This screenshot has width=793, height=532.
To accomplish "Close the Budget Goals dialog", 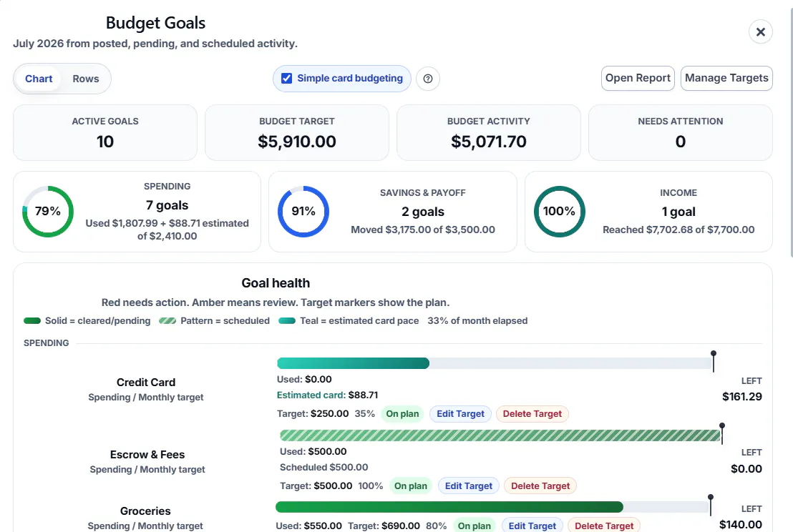I will click(760, 32).
